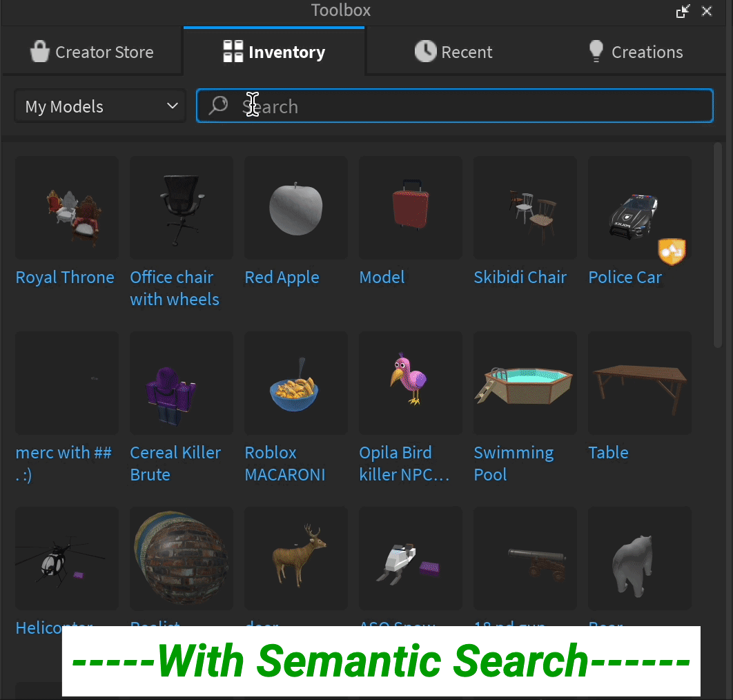Open the Skibidi Chair model link
The width and height of the screenshot is (733, 700).
pyautogui.click(x=520, y=278)
